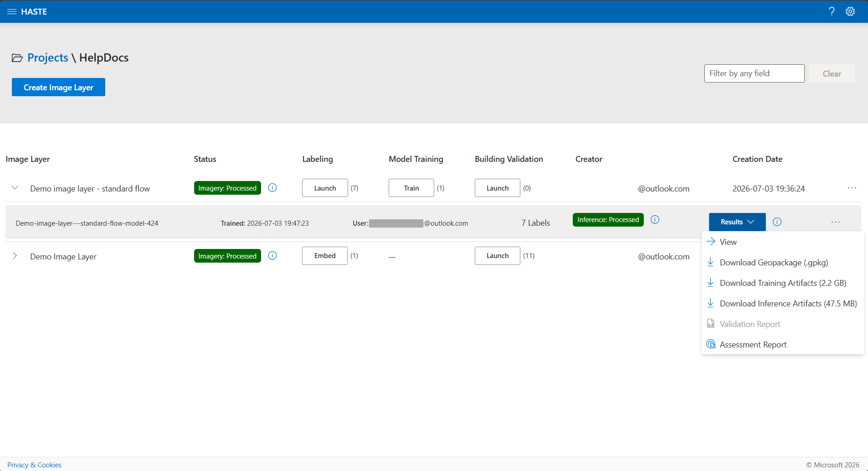Image resolution: width=868 pixels, height=471 pixels.
Task: Click the HelpDocs breadcrumb title
Action: pyautogui.click(x=104, y=58)
